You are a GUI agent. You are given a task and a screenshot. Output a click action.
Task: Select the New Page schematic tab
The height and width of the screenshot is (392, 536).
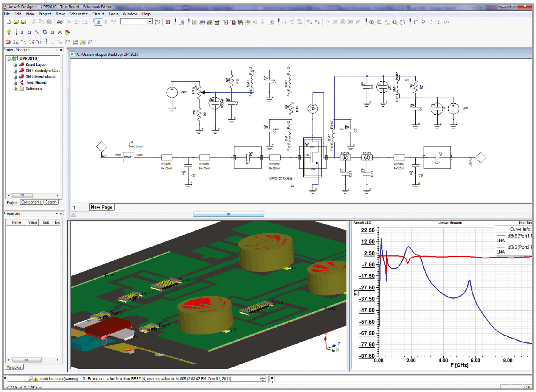(101, 207)
